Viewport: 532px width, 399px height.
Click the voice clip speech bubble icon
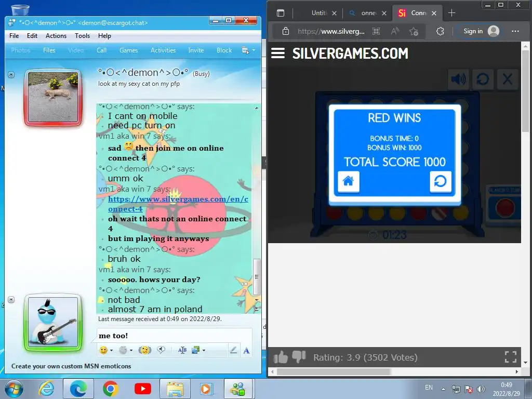pyautogui.click(x=161, y=350)
